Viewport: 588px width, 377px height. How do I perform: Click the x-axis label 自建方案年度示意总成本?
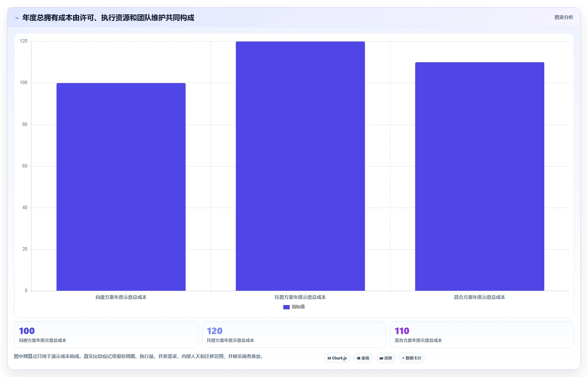[x=121, y=297]
